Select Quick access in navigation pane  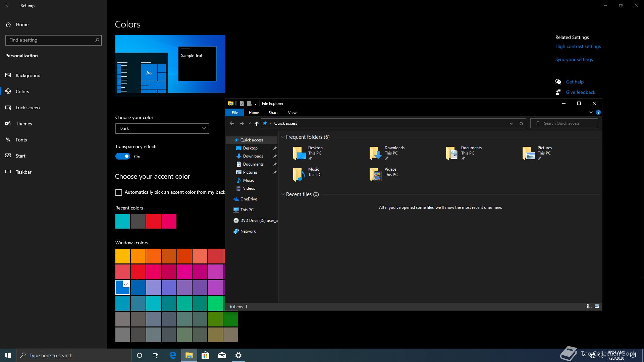click(x=252, y=140)
